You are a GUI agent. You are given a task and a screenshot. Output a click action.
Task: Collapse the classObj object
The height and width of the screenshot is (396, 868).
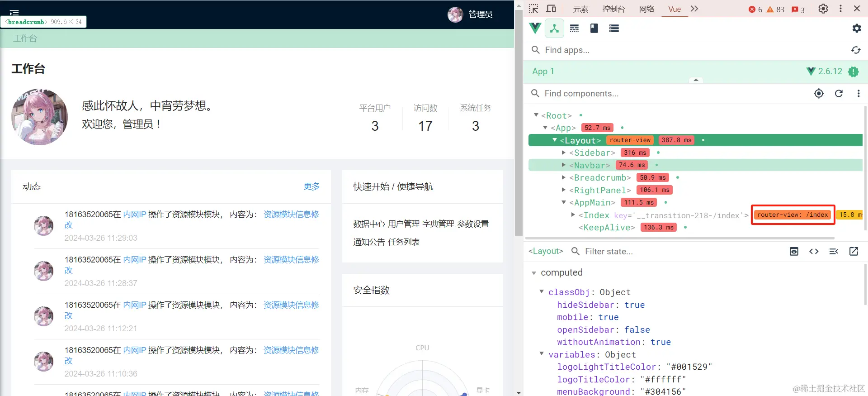point(542,292)
